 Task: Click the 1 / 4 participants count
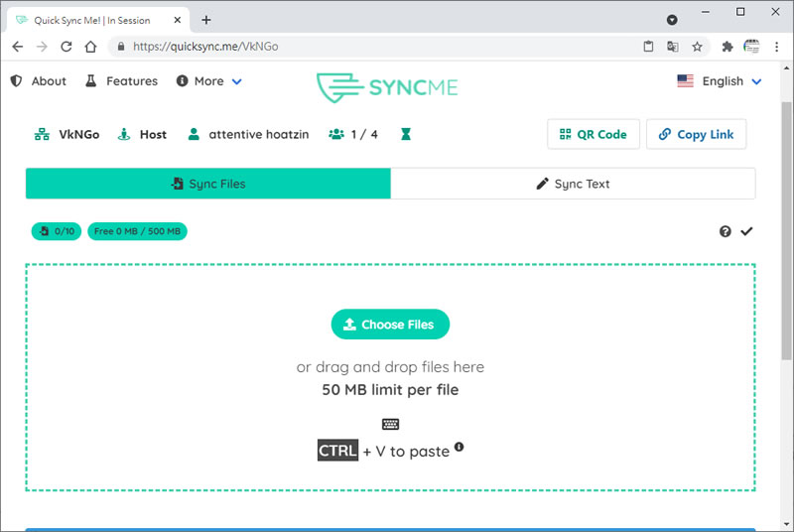pos(364,134)
